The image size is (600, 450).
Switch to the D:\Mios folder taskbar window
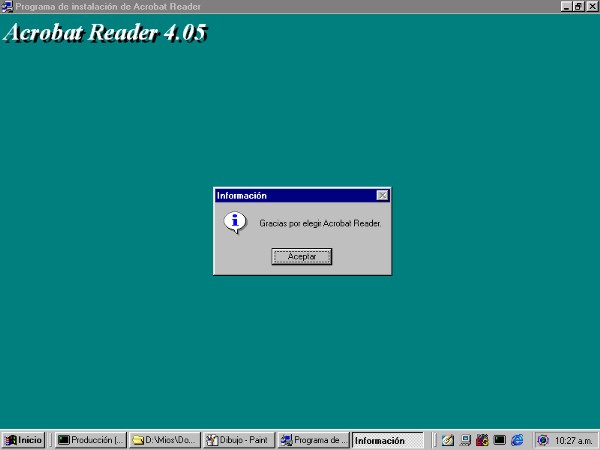pyautogui.click(x=165, y=440)
